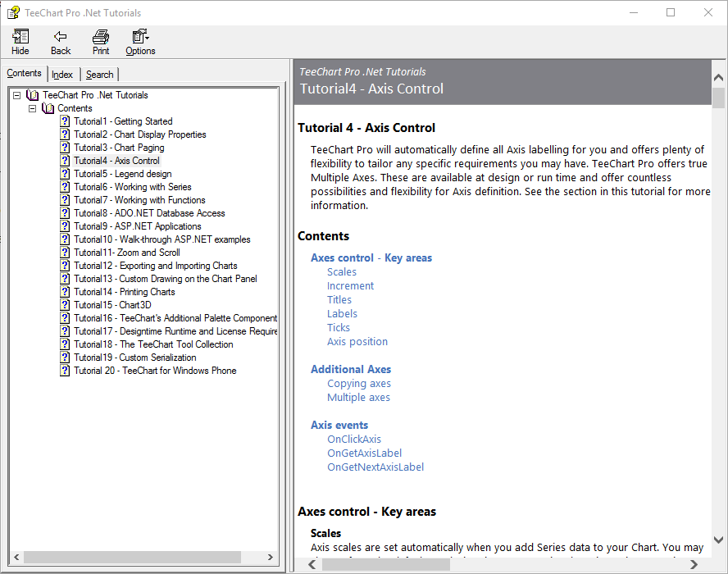Screen dimensions: 728x574
Task: Click the topic icon for Tutorial3 - Chart Paging
Action: point(65,148)
